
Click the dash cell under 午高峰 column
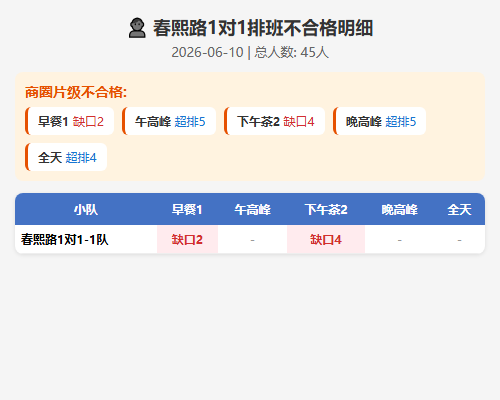(252, 240)
